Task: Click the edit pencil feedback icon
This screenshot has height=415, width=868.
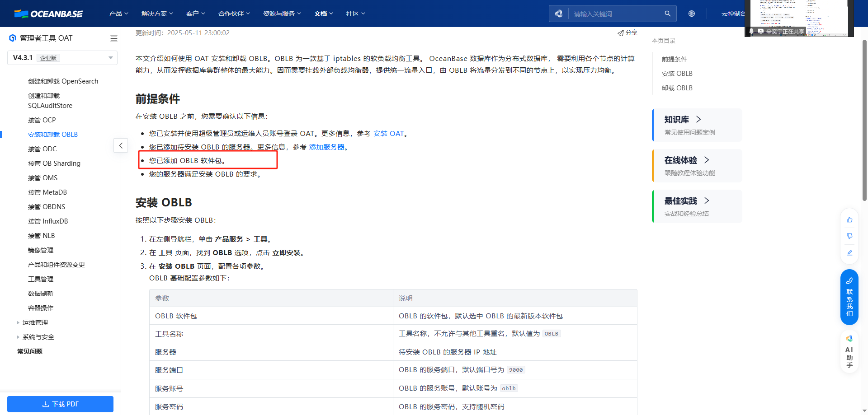Action: pos(849,252)
